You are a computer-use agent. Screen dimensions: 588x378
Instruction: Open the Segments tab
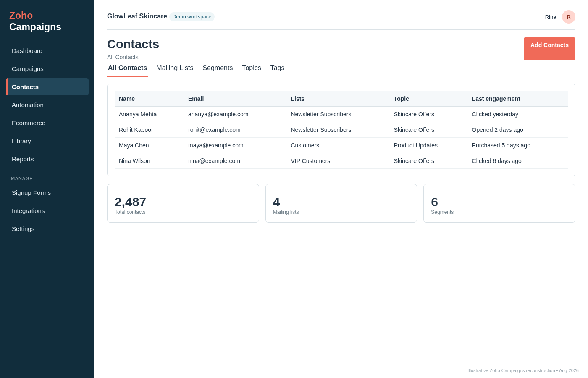point(218,68)
